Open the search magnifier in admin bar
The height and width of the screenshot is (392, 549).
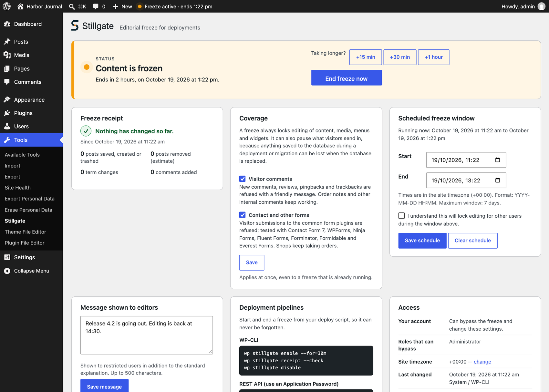tap(72, 6)
